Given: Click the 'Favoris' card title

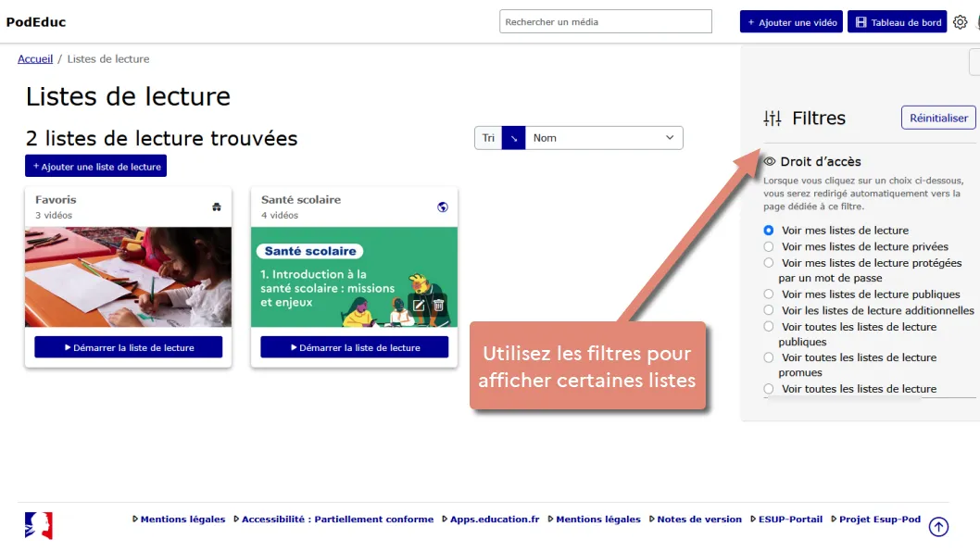Looking at the screenshot, I should pyautogui.click(x=56, y=200).
